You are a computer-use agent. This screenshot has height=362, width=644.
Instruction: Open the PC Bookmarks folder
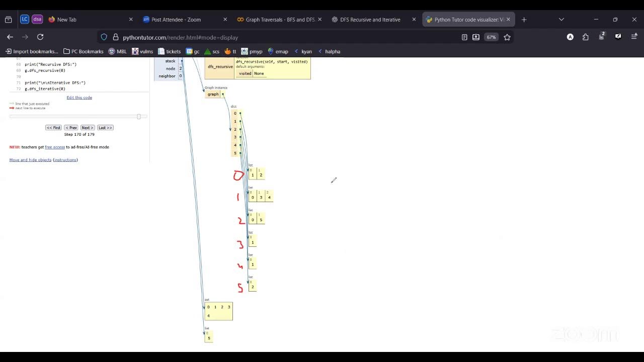coord(84,51)
